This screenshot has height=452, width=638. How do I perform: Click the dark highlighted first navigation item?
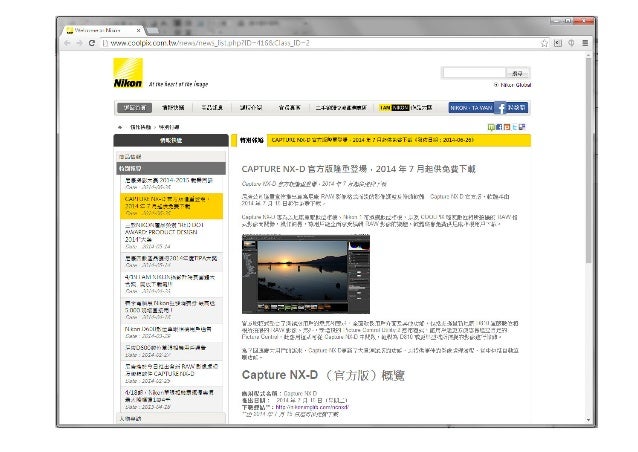(x=135, y=108)
